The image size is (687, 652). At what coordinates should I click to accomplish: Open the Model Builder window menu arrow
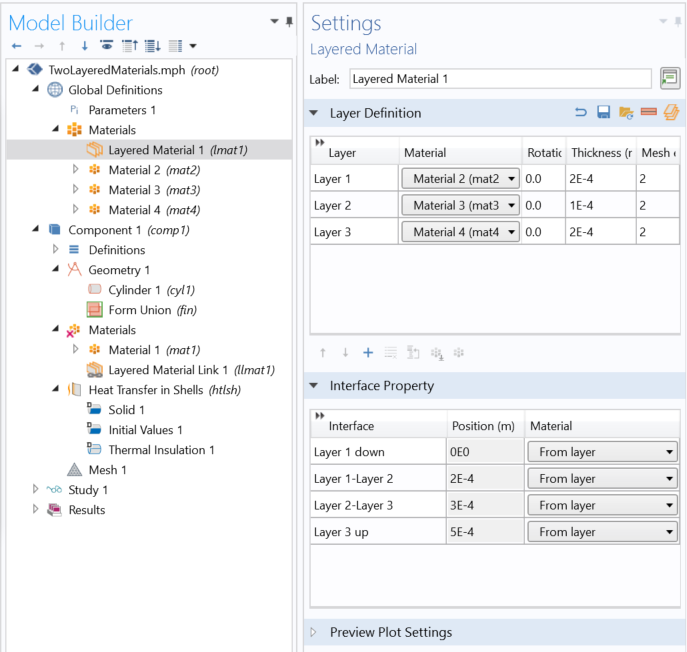click(274, 21)
